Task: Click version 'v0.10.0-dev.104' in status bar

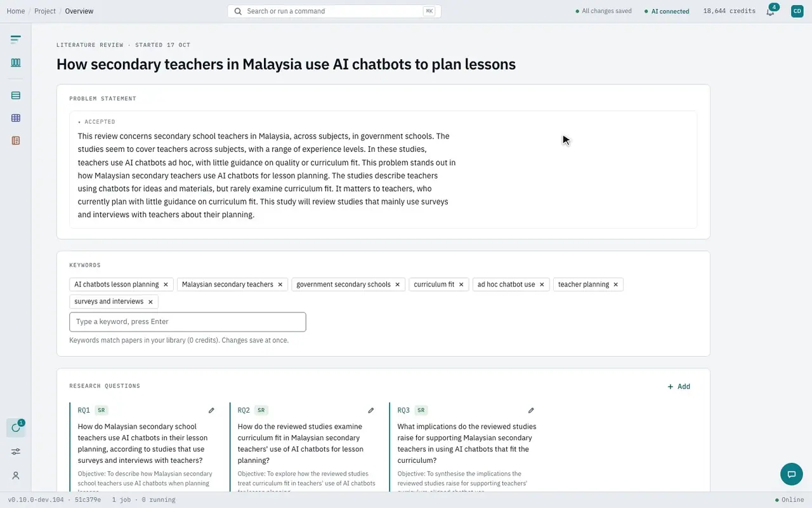Action: click(x=36, y=500)
